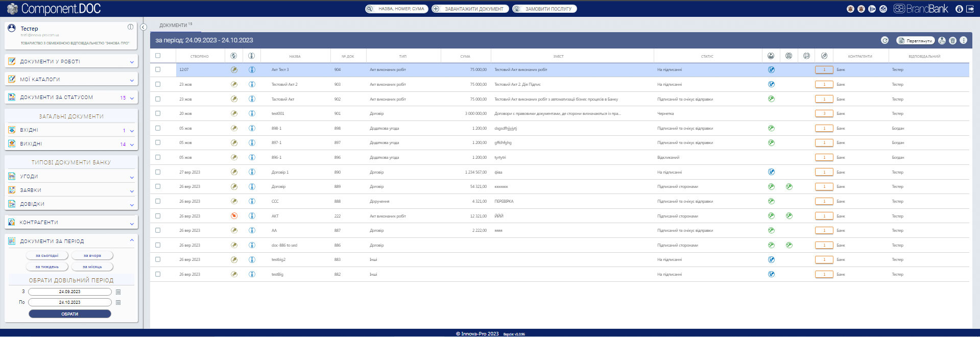
Task: Click the Обрати button
Action: pos(70,314)
